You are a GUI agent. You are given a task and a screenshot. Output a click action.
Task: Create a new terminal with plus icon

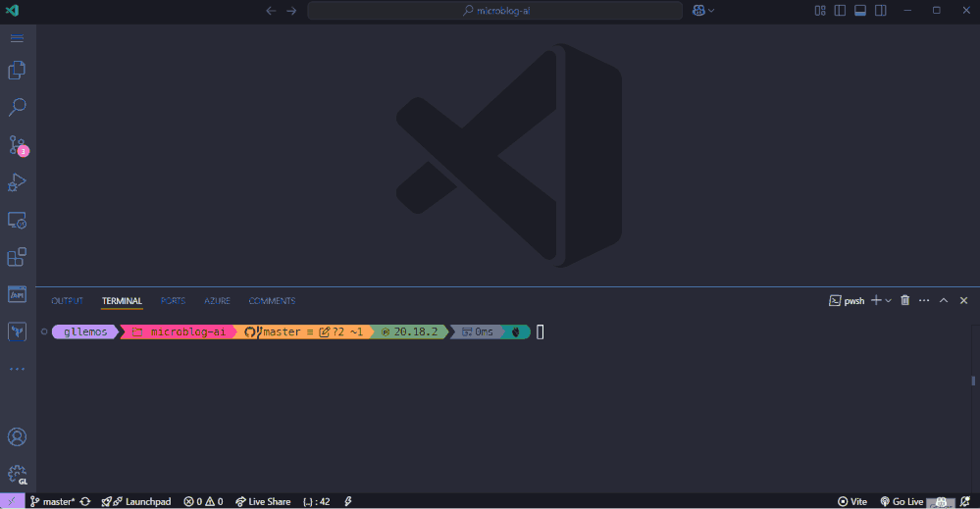pos(876,300)
